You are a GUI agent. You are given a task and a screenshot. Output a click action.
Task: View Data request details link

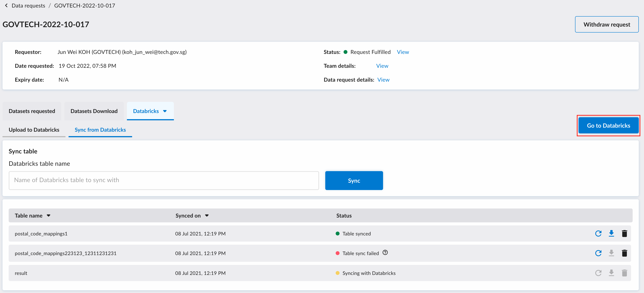click(x=383, y=80)
